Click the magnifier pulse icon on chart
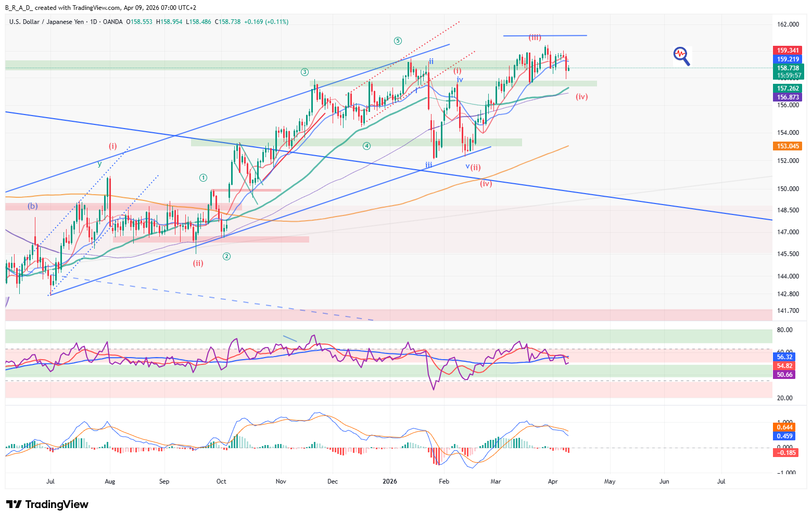Viewport: 812px width, 520px height. click(681, 55)
